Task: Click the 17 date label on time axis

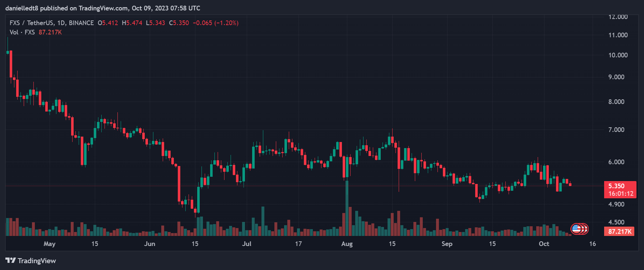Action: pyautogui.click(x=298, y=244)
